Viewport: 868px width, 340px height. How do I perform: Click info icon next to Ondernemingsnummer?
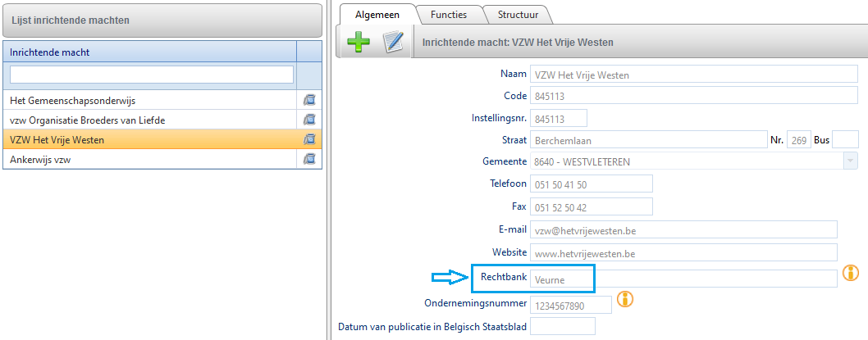pos(625,298)
